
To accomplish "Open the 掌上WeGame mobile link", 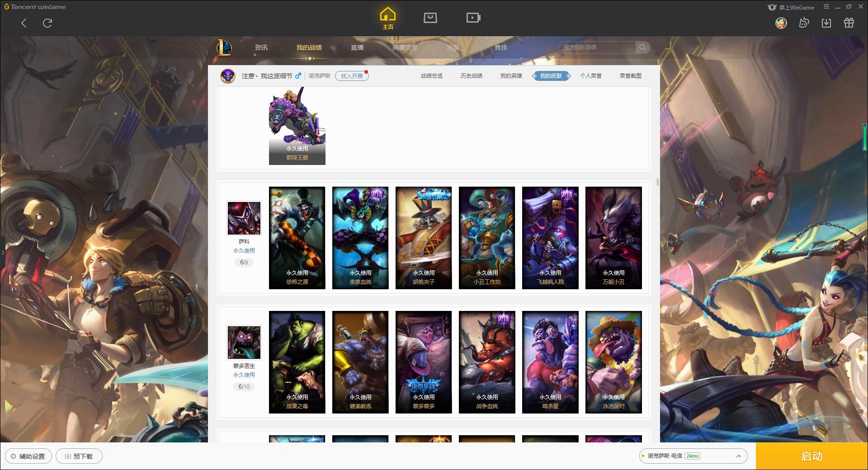I will [x=791, y=7].
